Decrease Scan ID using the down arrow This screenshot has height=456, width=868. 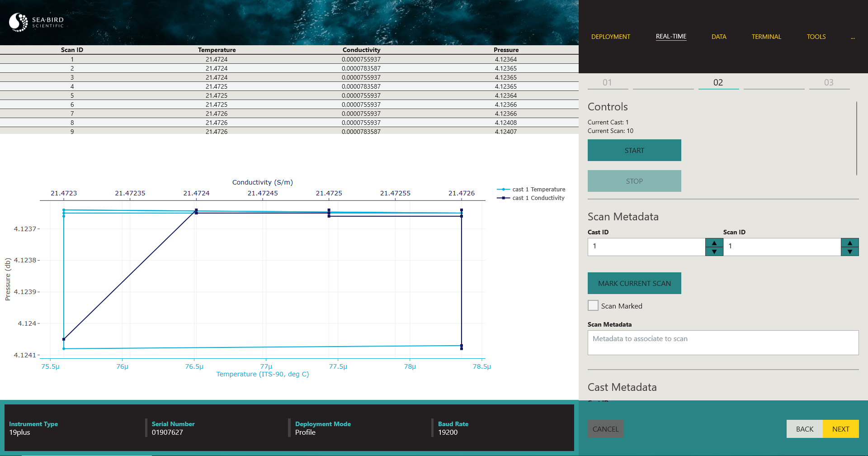[849, 252]
